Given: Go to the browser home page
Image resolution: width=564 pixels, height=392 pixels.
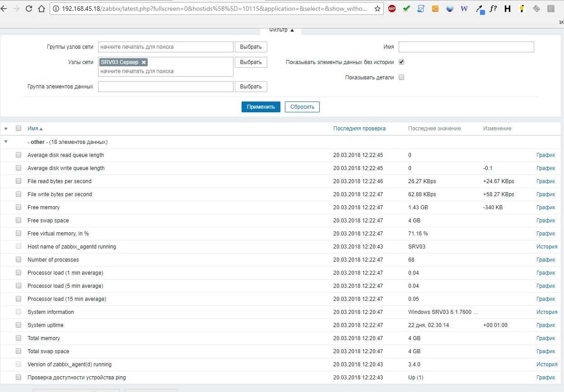Looking at the screenshot, I should pyautogui.click(x=42, y=9).
